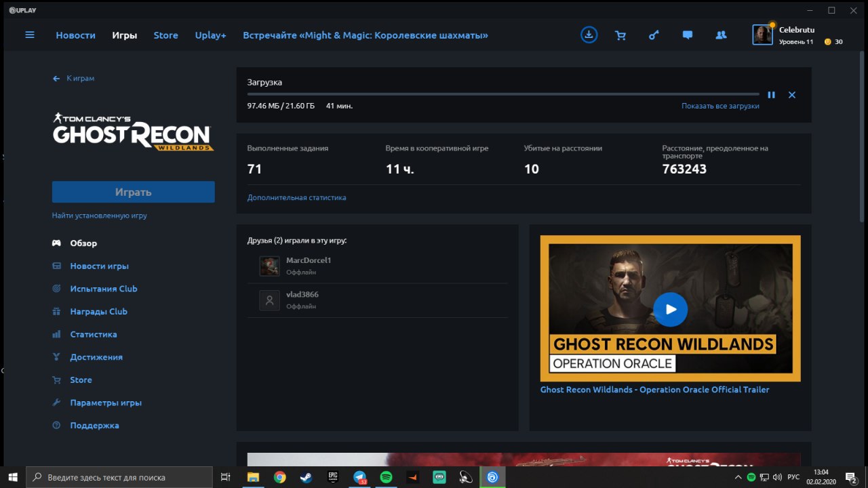Click the 763243 distance value

pyautogui.click(x=684, y=169)
